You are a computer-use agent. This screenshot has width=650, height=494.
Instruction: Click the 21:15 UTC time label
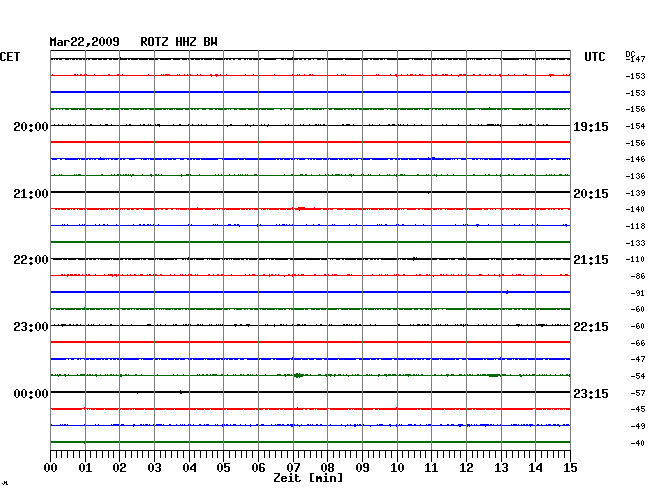coord(591,260)
